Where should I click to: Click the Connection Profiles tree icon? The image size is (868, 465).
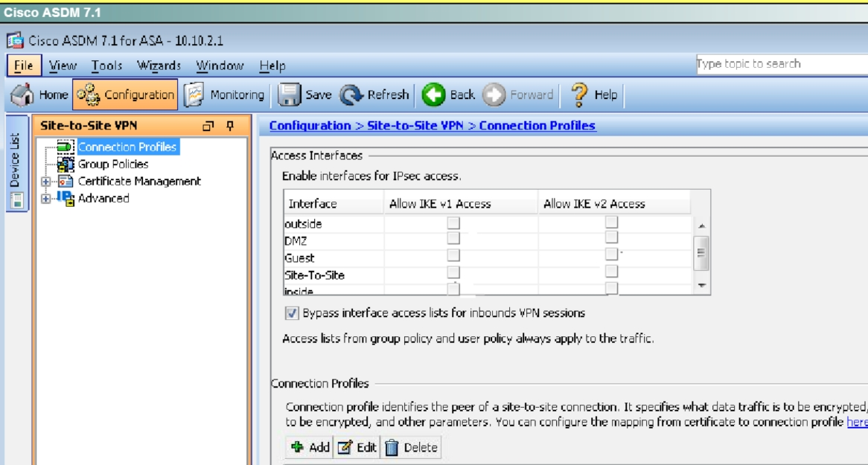(66, 147)
